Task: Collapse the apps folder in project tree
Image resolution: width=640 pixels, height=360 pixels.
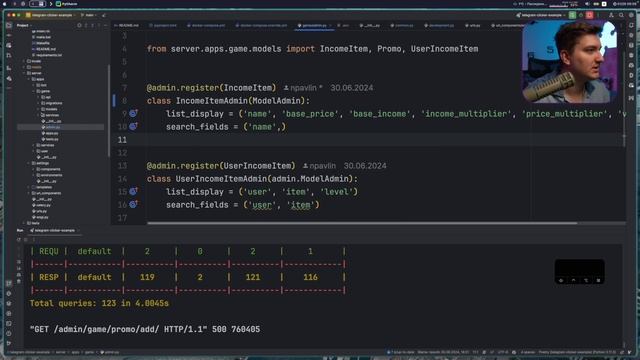Action: click(x=29, y=79)
